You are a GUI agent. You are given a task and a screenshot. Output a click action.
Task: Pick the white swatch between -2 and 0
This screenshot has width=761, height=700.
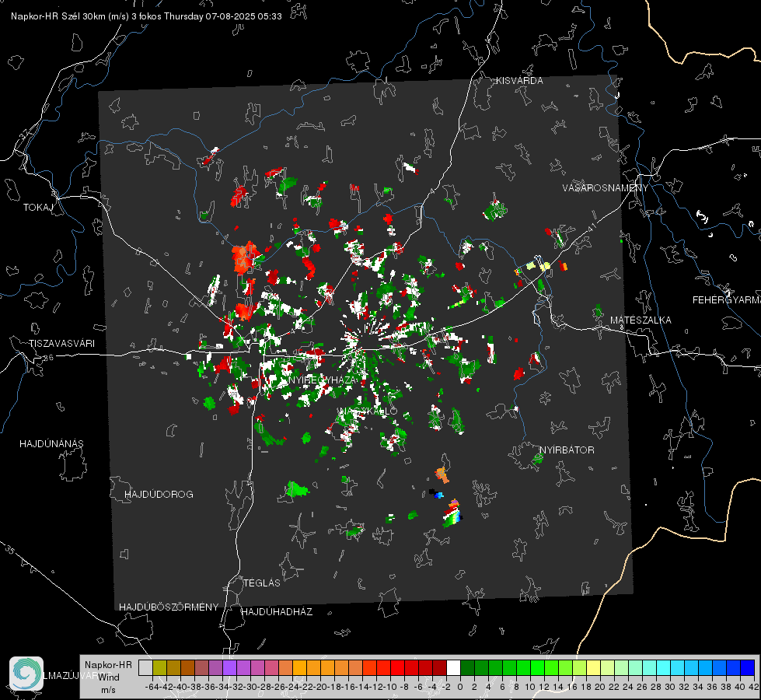pos(453,667)
